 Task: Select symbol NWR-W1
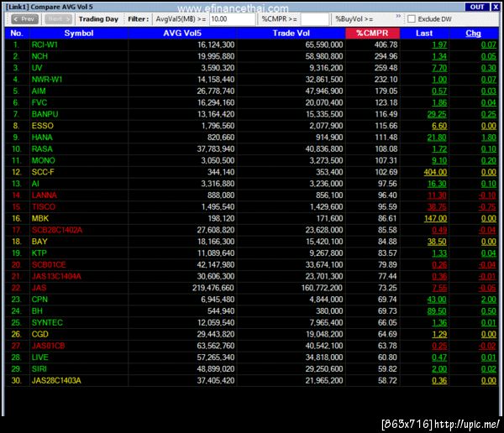coord(46,80)
